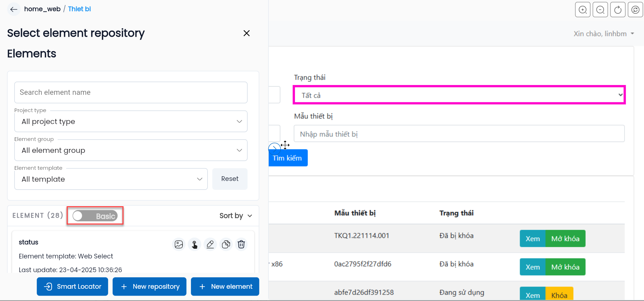Open the Element template dropdown
This screenshot has height=301, width=644.
[111, 179]
